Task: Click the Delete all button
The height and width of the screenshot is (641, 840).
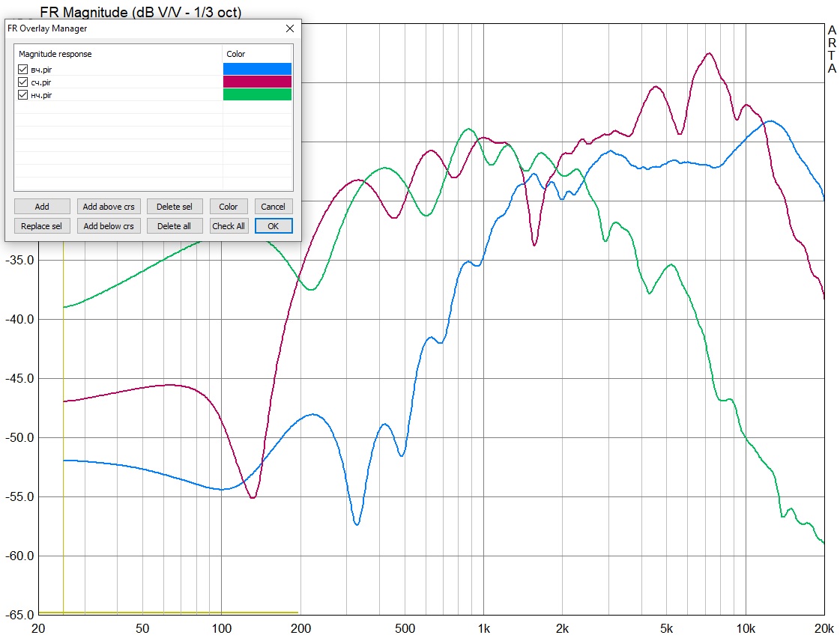Action: coord(175,226)
